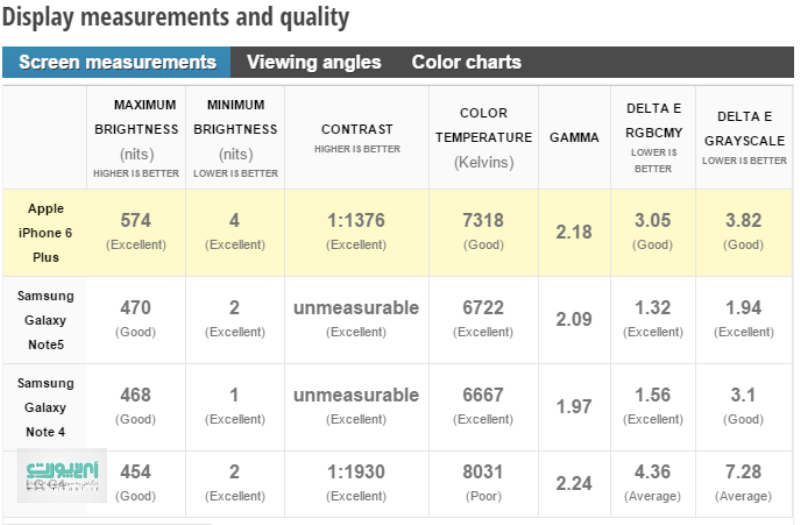The image size is (800, 525).
Task: Click the Gamma column header
Action: click(x=574, y=138)
